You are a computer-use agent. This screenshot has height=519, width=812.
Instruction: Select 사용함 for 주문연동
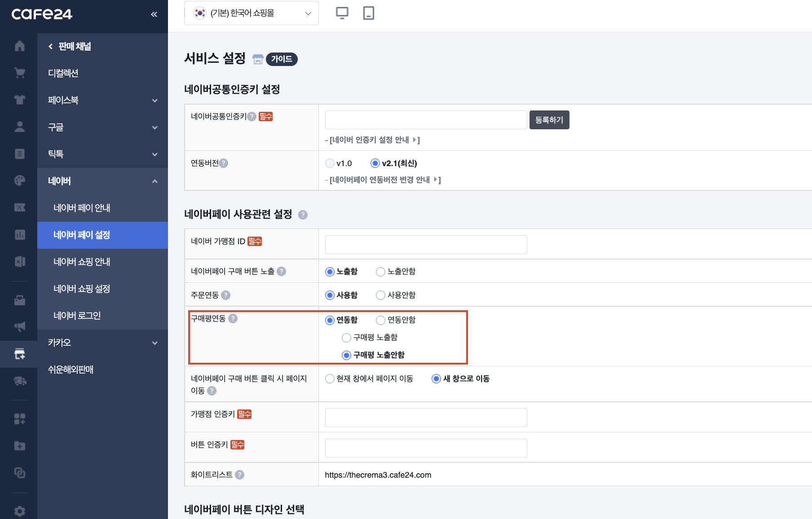pos(330,295)
